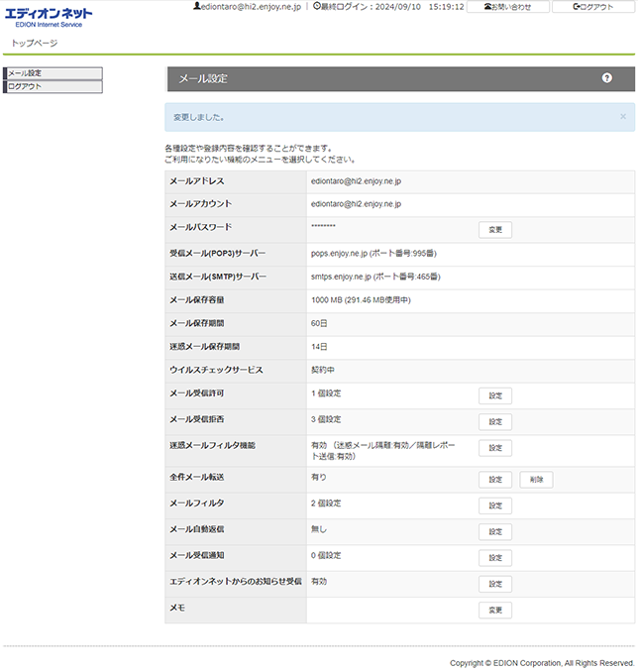The height and width of the screenshot is (672, 638).
Task: Open 設定 for 全件メール転送
Action: coord(495,480)
